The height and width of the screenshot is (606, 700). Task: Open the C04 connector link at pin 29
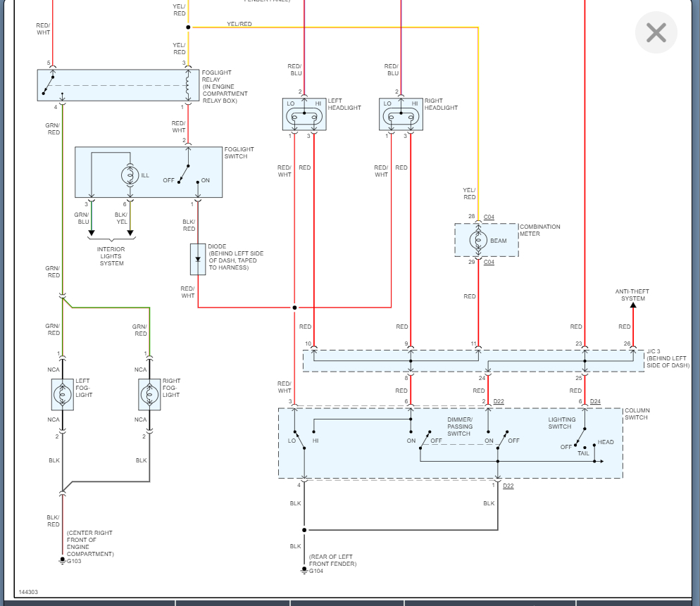pos(489,262)
